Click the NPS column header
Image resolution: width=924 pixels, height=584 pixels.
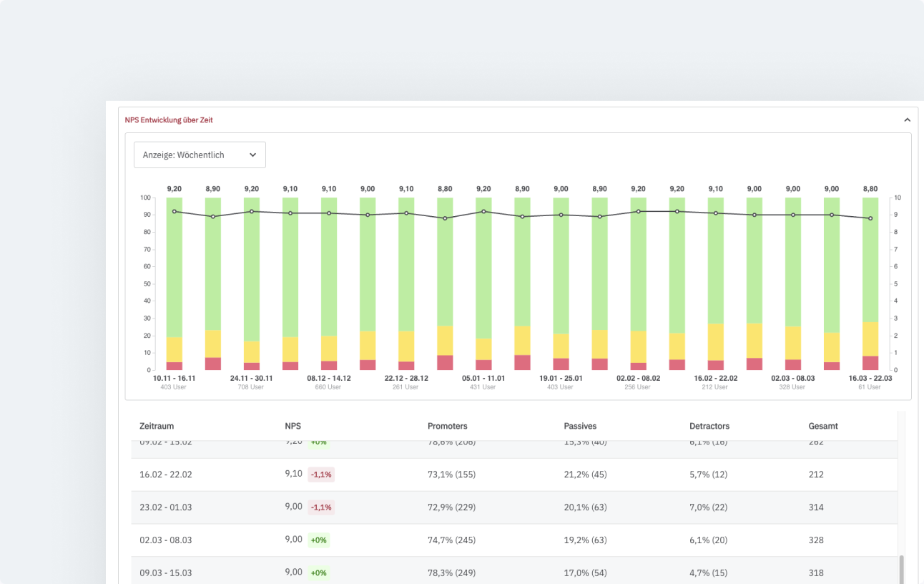293,426
